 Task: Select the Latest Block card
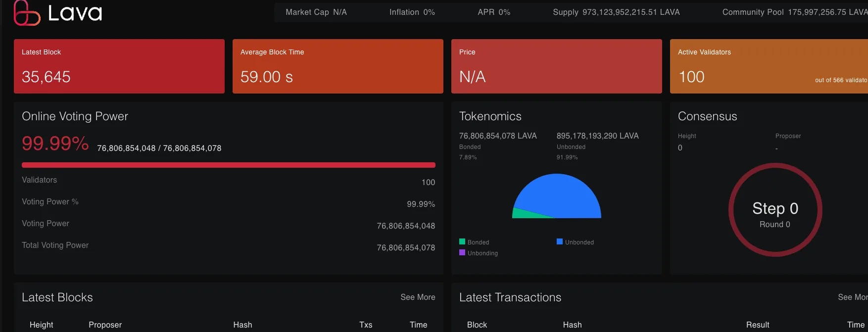119,66
